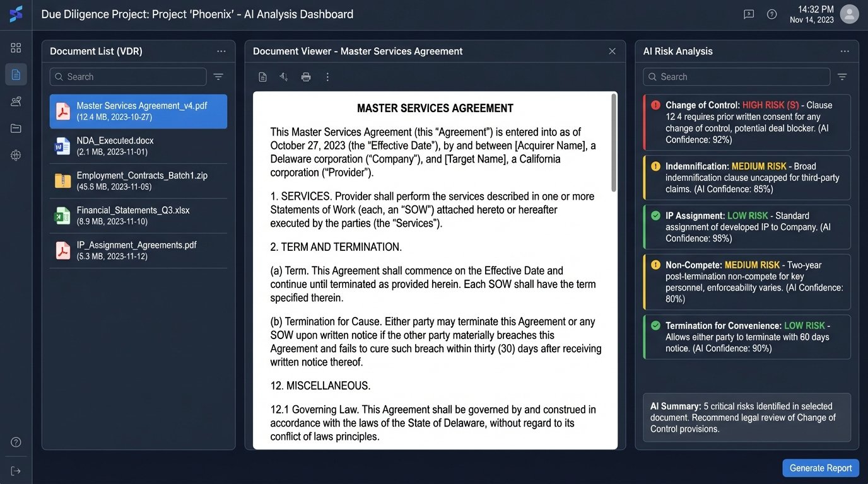Click the chat feedback icon in header
Viewport: 868px width, 484px height.
click(x=749, y=14)
